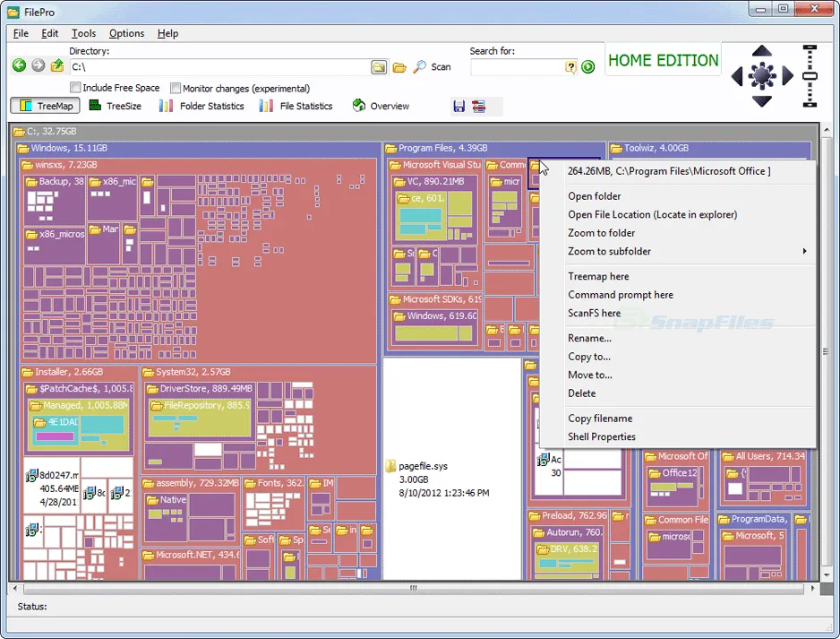This screenshot has width=840, height=639.
Task: Pan treemap right with the right arrow
Action: coord(787,76)
